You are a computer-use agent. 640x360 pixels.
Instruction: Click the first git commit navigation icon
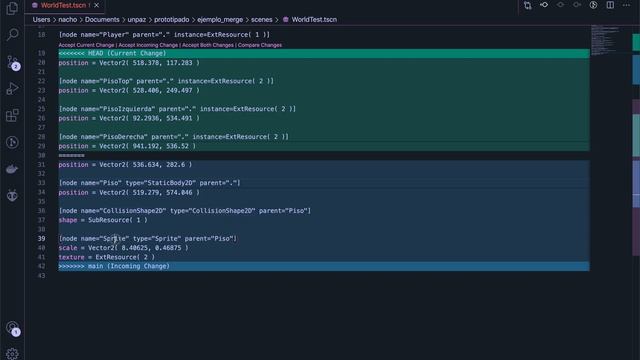[x=544, y=5]
